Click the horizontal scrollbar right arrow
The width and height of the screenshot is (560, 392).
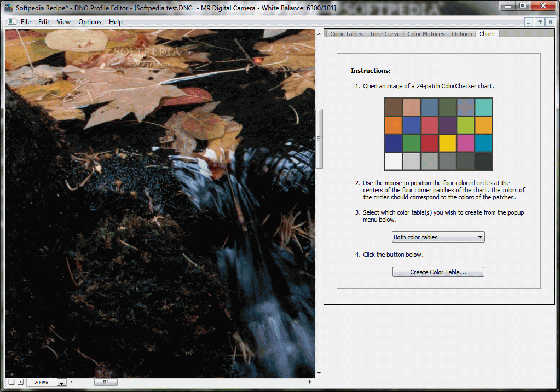(x=310, y=382)
